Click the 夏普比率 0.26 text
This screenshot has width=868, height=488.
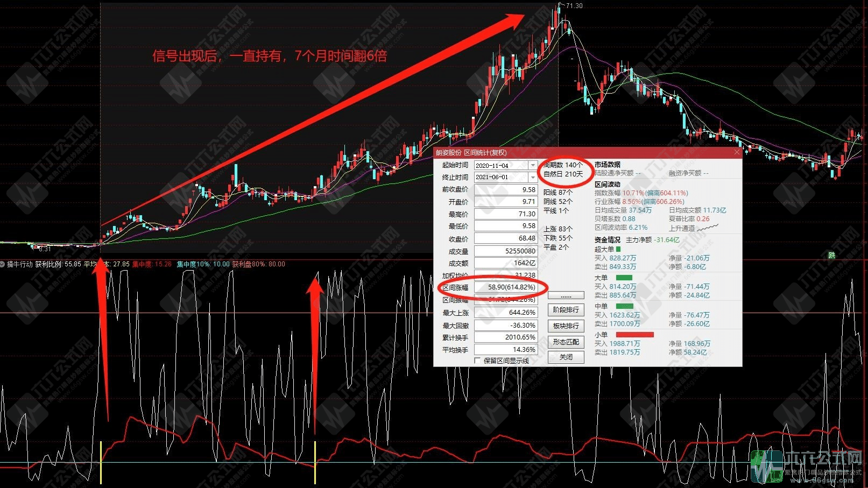point(689,219)
